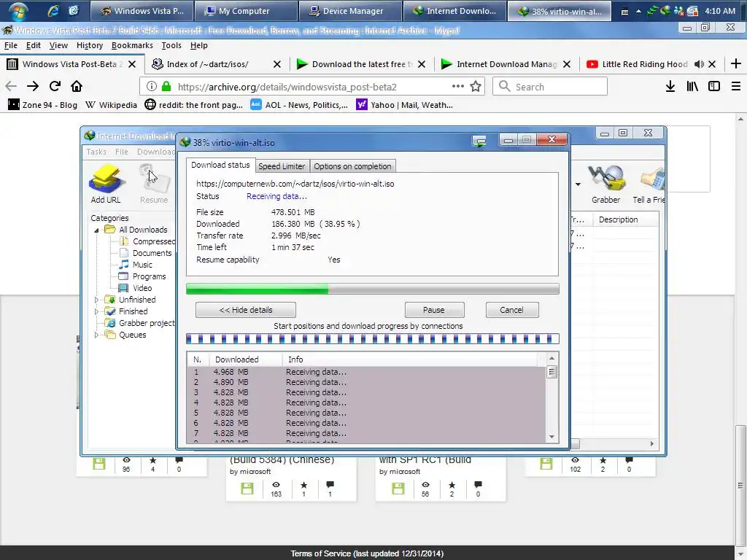Expand the Finished category tree
This screenshot has width=747, height=560.
96,311
